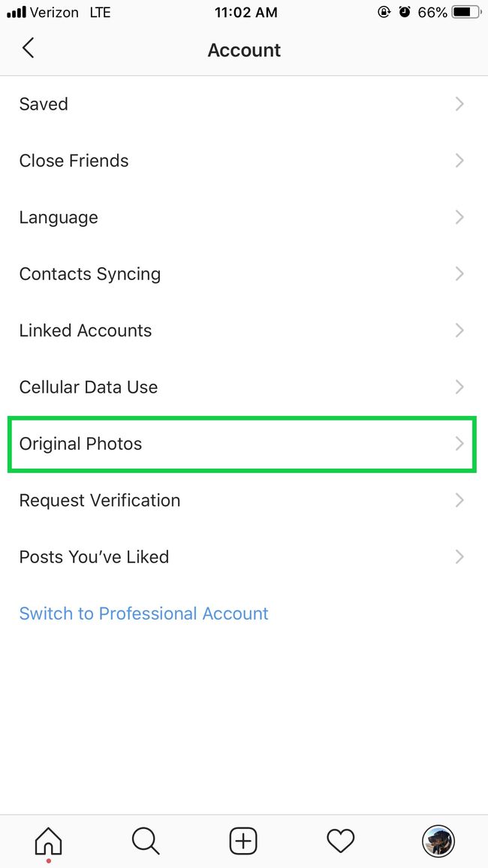Tap the orientation lock status icon
This screenshot has height=868, width=488.
[384, 11]
